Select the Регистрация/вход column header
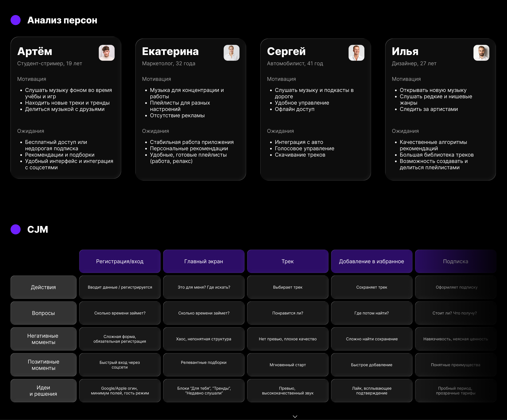This screenshot has width=507, height=420. point(120,261)
